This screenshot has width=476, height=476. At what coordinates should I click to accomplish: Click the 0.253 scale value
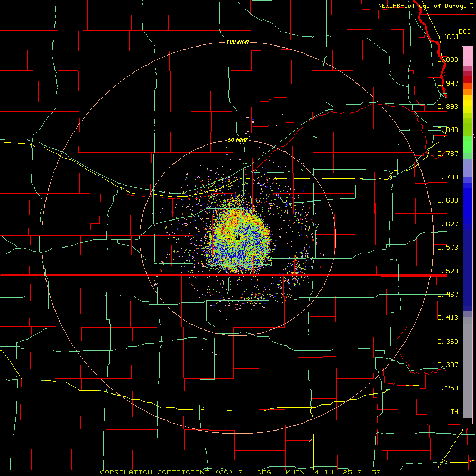tap(448, 388)
